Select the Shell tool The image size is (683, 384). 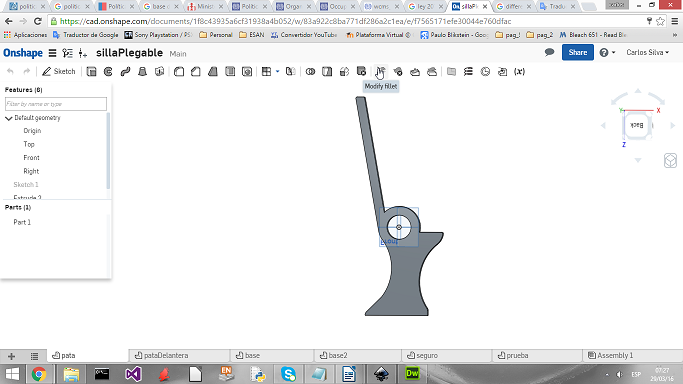point(230,71)
